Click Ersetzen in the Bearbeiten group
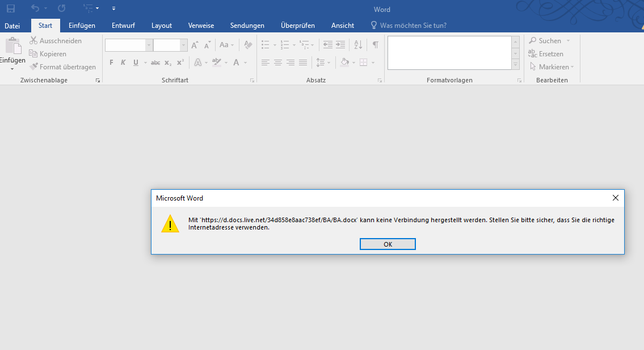This screenshot has height=350, width=644. 545,54
